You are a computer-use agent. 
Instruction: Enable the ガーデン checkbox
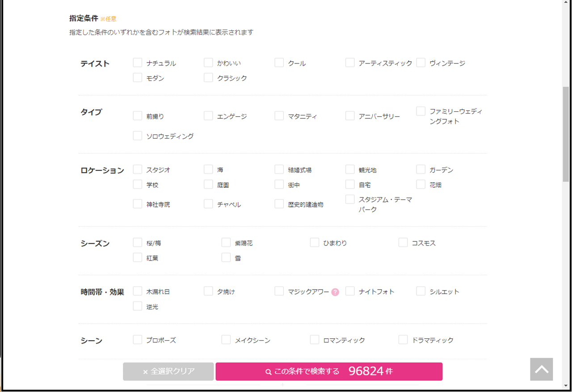click(421, 169)
